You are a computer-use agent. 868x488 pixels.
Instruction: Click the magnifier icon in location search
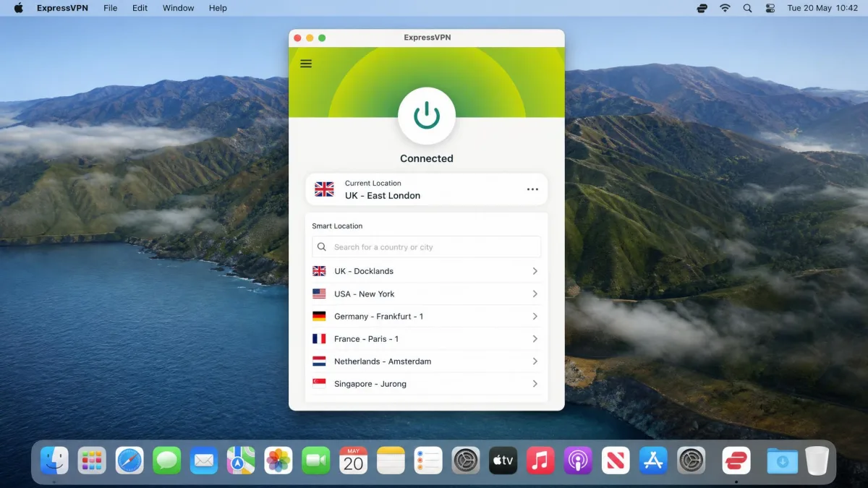[x=322, y=247]
